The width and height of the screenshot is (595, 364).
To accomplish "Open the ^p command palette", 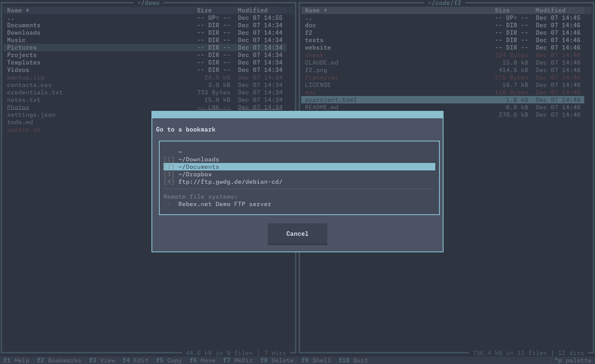I will [573, 360].
